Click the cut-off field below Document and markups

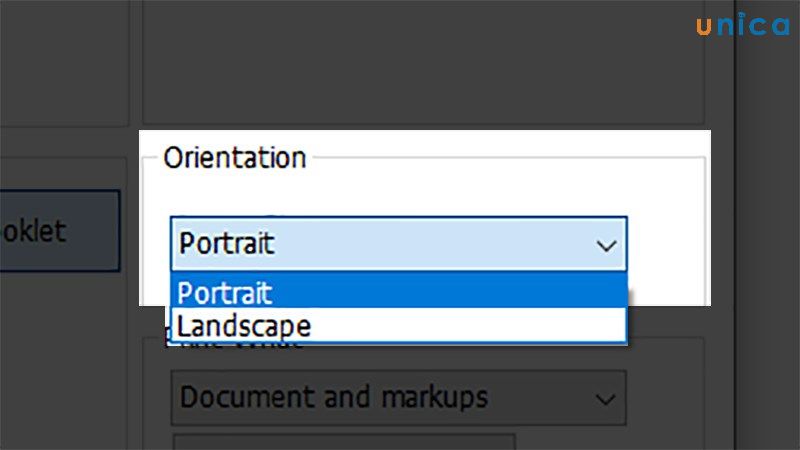coord(344,441)
